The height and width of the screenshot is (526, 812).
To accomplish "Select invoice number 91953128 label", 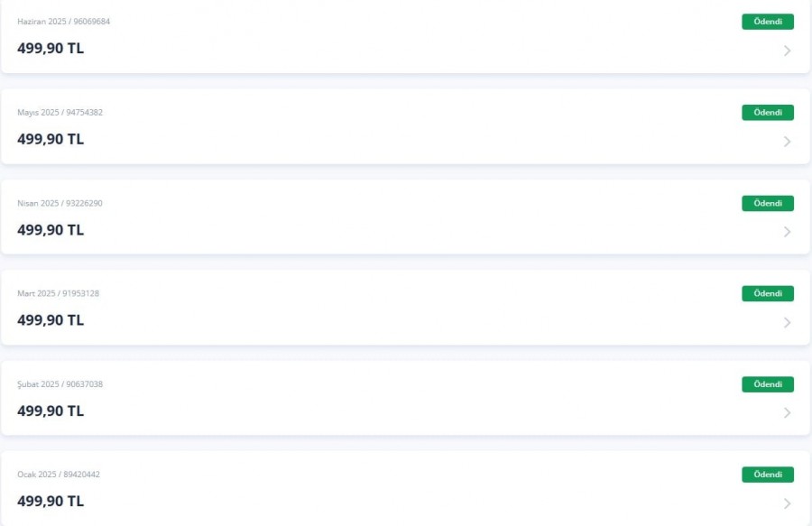I will (x=81, y=293).
